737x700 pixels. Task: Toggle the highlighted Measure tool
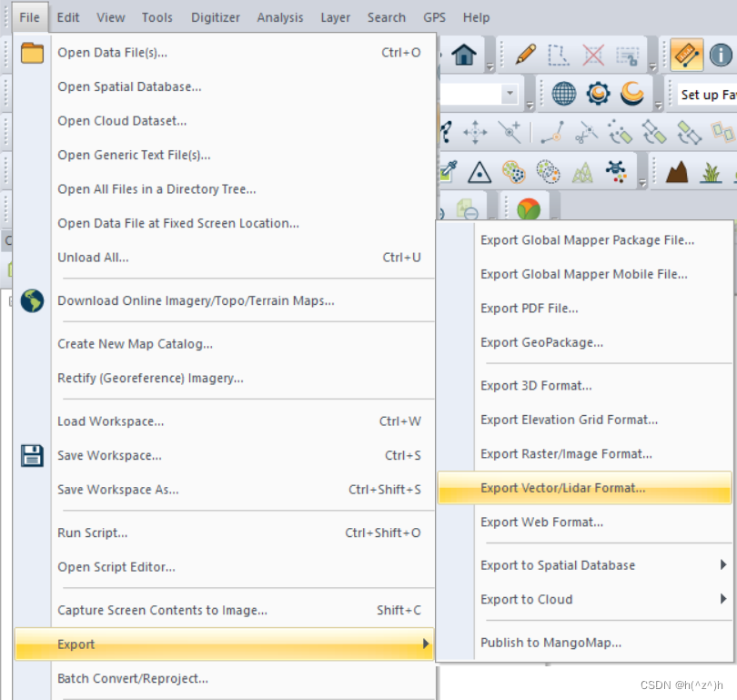tap(687, 55)
